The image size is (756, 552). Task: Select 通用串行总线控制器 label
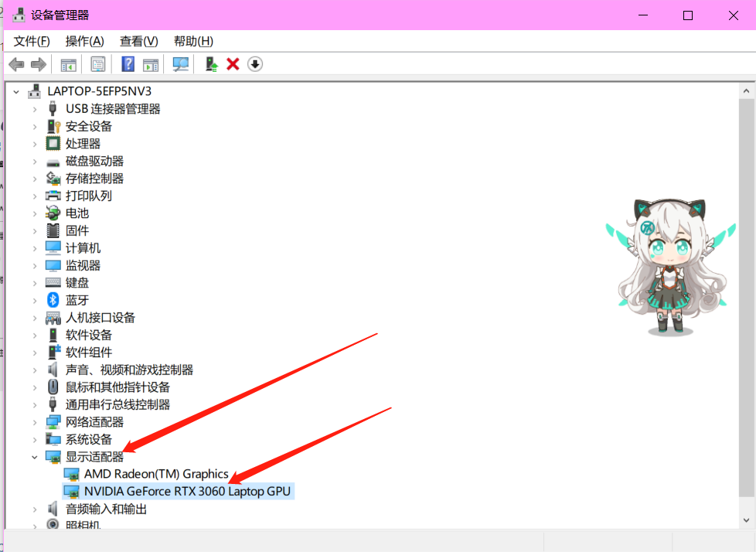[x=117, y=404]
